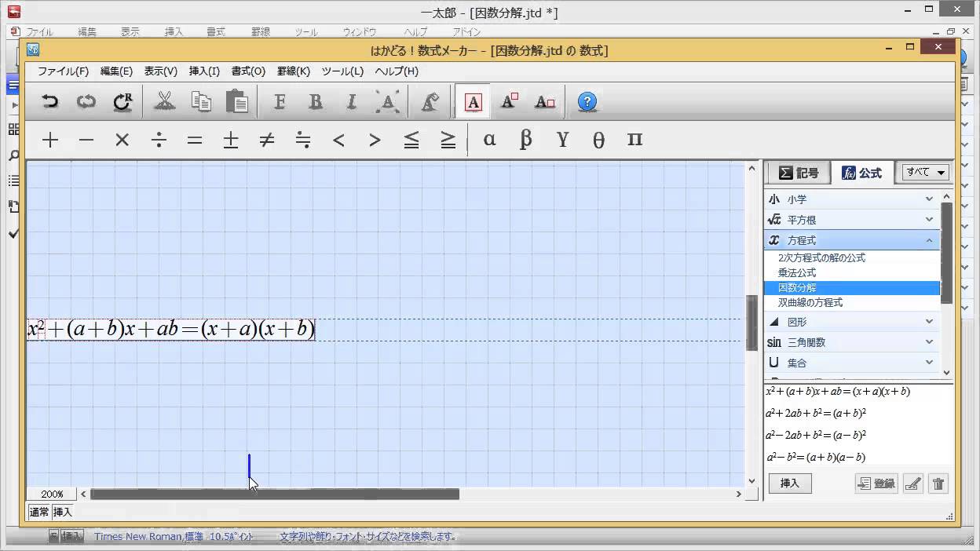Open the 書式(O) menu
Viewport: 980px width, 551px height.
tap(247, 71)
